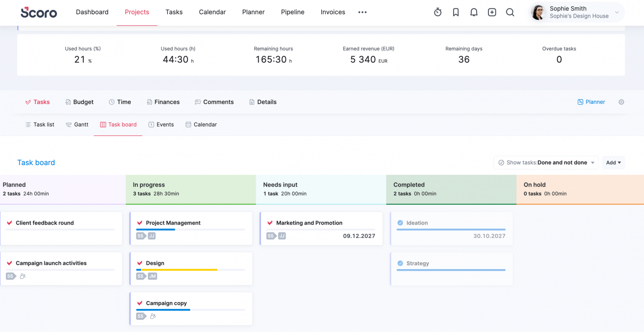Viewport: 644px width, 332px height.
Task: Switch to the Gantt tab
Action: tap(77, 124)
